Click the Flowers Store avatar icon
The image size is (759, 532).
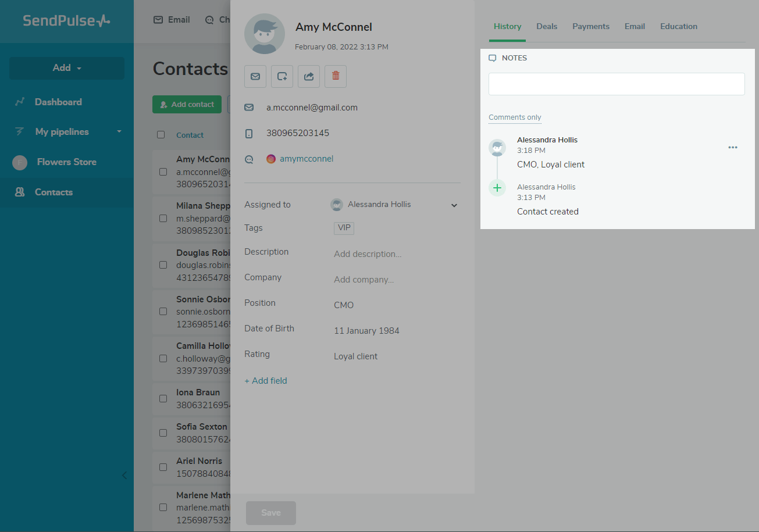pos(20,162)
